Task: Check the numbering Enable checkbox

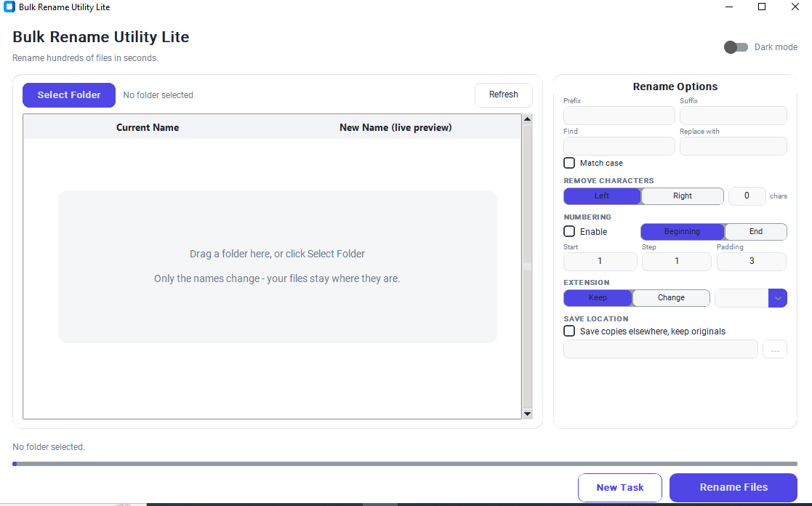Action: pos(569,231)
